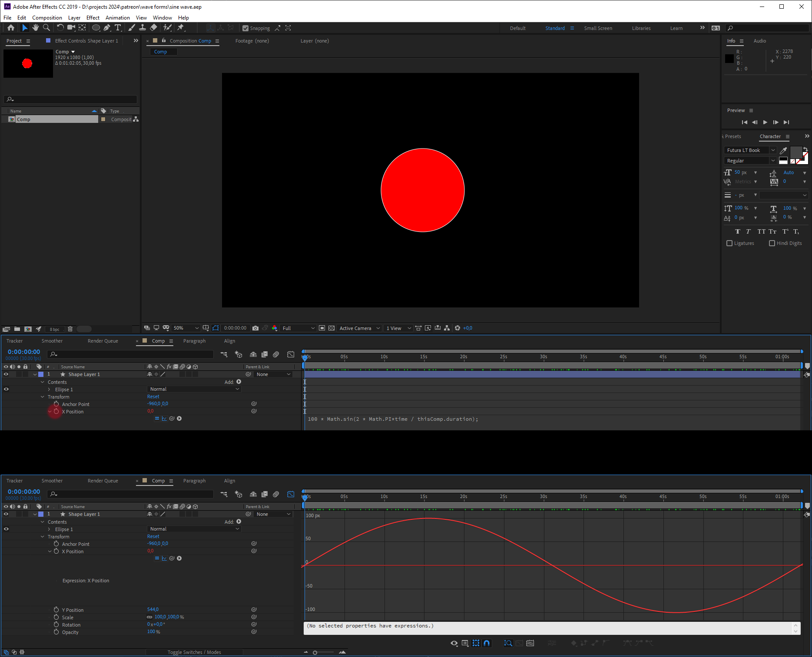The image size is (812, 657).
Task: Apply Faux Bold in the Character panel
Action: click(737, 231)
